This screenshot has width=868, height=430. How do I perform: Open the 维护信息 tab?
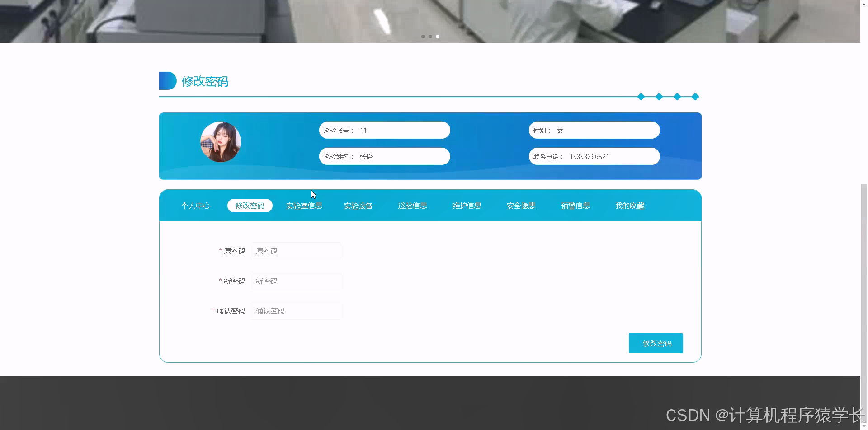click(467, 206)
